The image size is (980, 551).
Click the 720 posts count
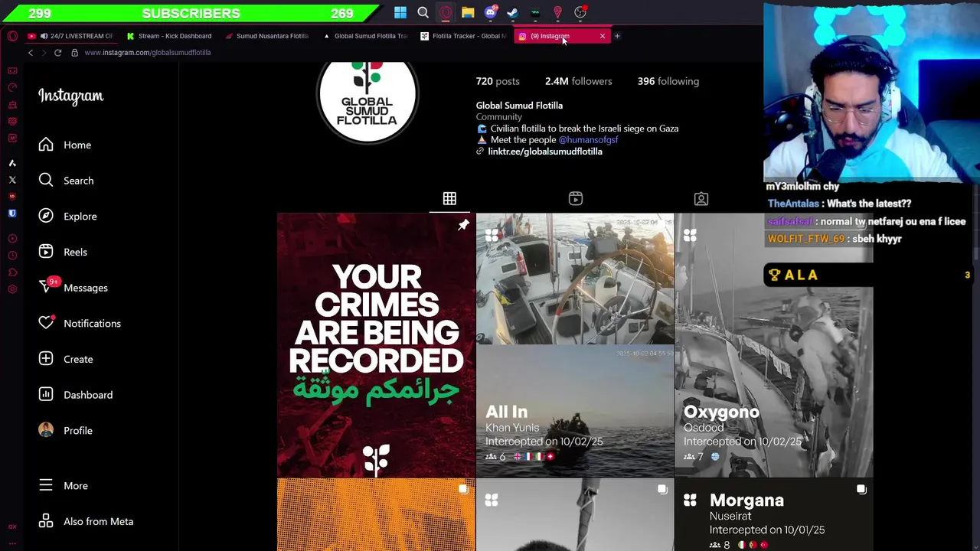tap(498, 81)
